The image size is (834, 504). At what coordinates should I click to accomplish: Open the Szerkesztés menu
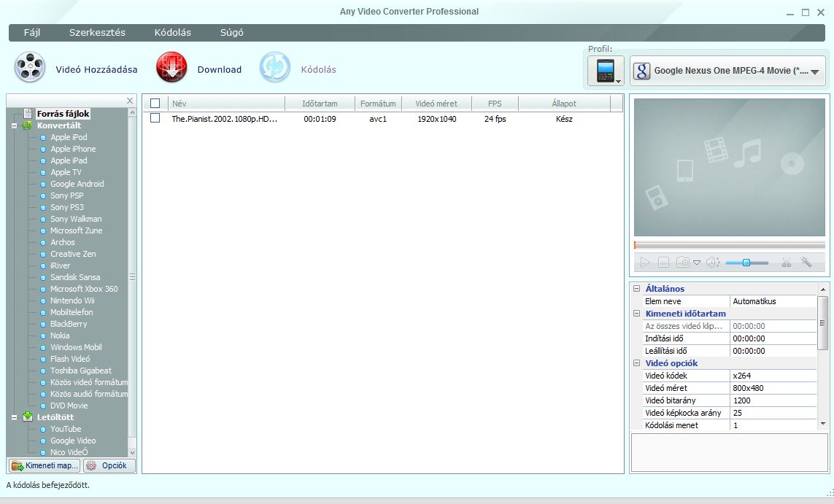(x=97, y=32)
